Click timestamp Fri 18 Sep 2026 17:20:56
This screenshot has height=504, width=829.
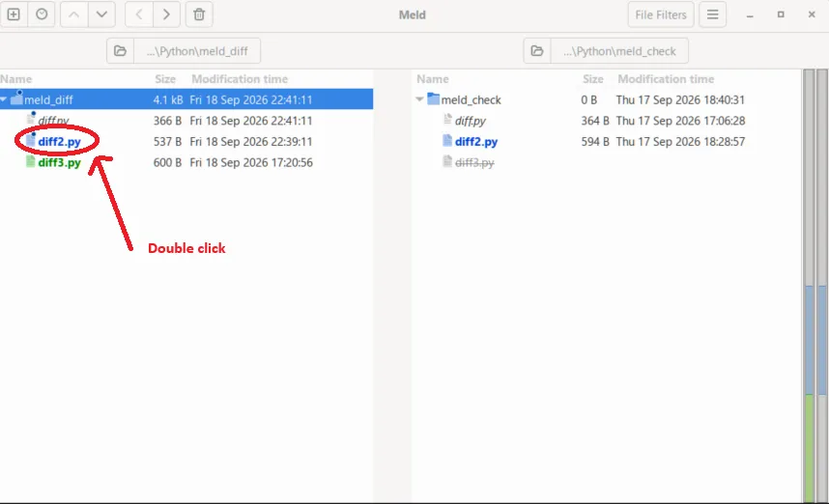pyautogui.click(x=251, y=162)
